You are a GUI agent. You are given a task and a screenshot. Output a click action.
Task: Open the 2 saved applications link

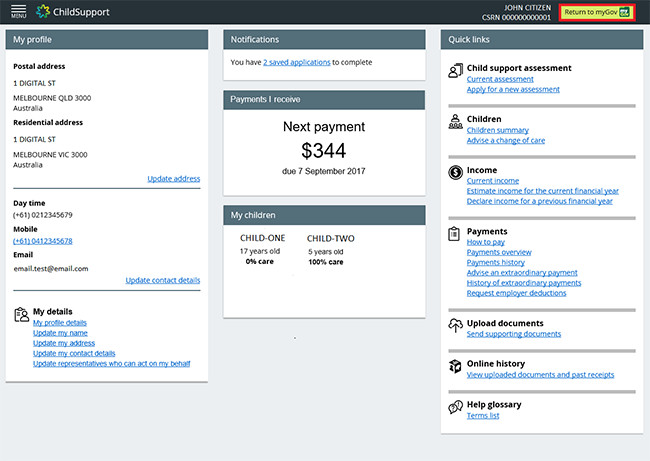coord(296,62)
